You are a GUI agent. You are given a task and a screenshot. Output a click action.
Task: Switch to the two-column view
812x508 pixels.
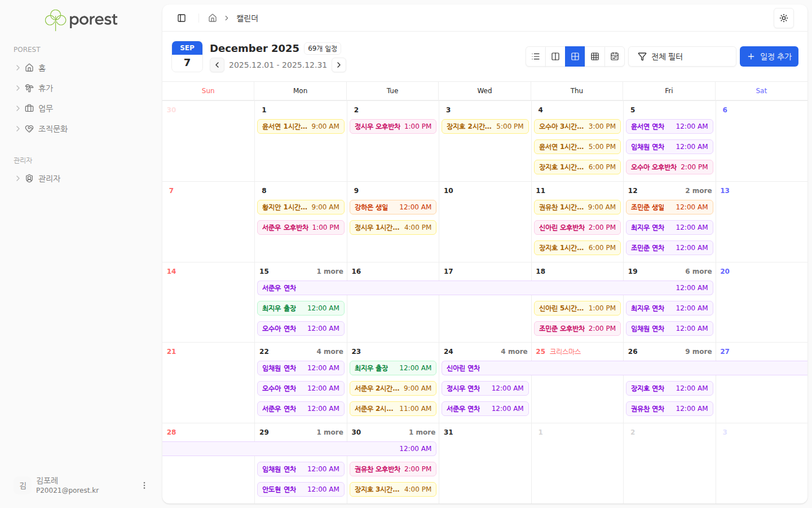555,56
